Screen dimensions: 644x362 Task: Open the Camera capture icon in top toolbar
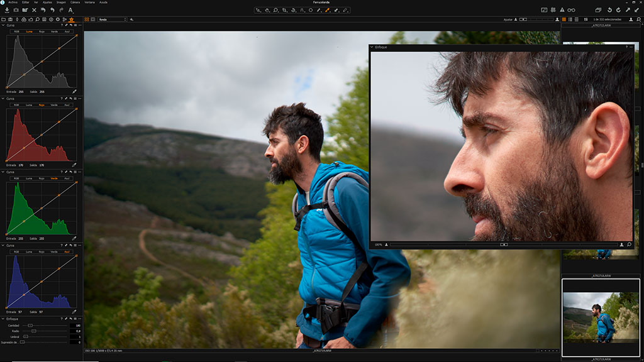pos(16,10)
